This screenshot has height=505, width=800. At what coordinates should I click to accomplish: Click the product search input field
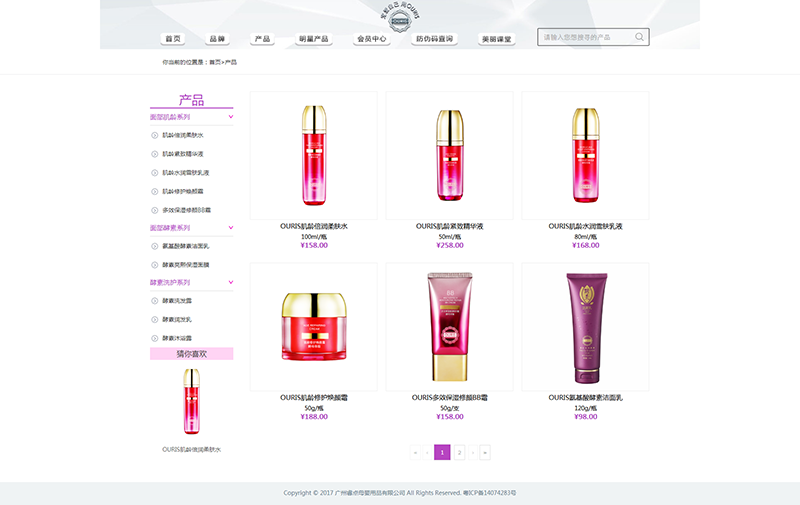coord(588,38)
